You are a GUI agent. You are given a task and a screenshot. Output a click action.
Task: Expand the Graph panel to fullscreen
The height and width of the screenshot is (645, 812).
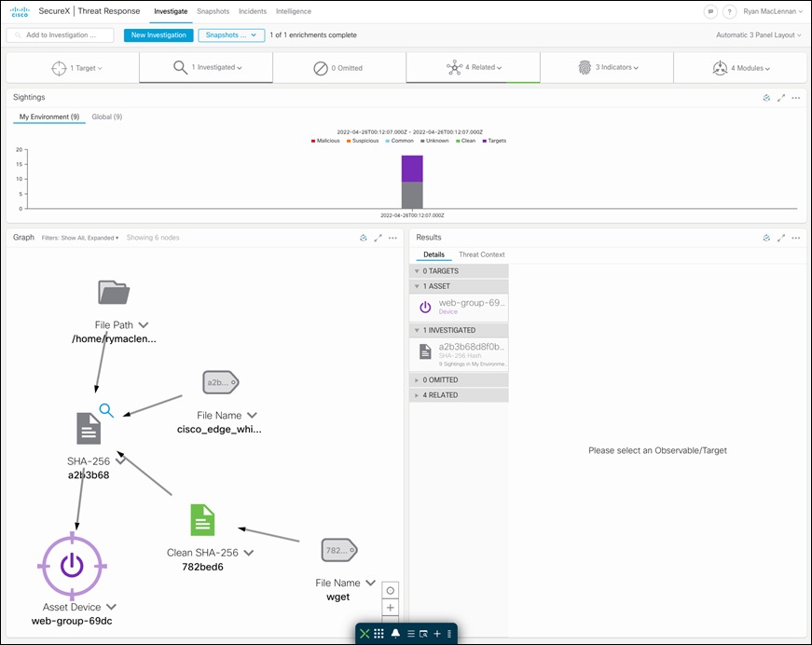click(x=378, y=238)
